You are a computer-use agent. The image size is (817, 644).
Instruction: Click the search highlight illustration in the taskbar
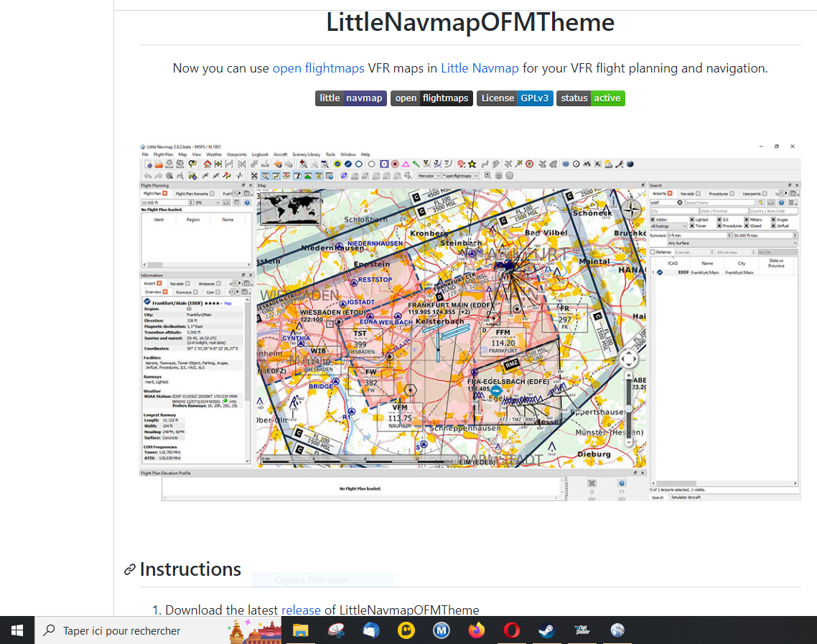click(255, 631)
